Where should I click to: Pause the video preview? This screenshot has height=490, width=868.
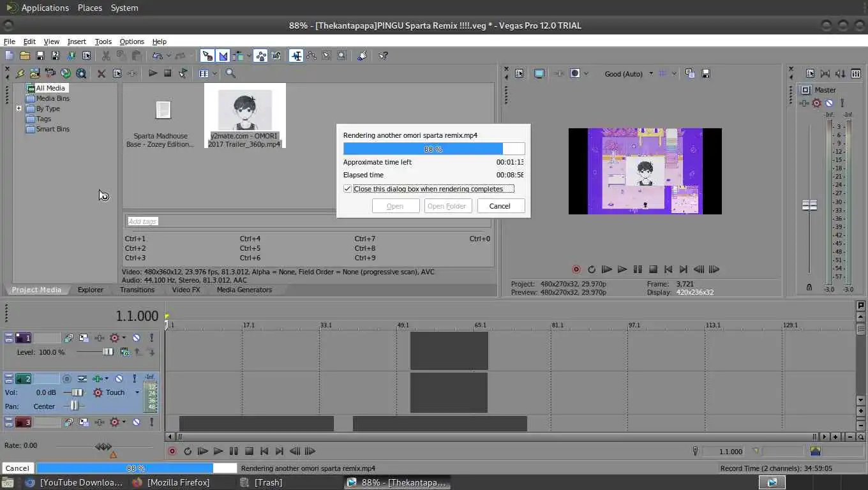(638, 269)
